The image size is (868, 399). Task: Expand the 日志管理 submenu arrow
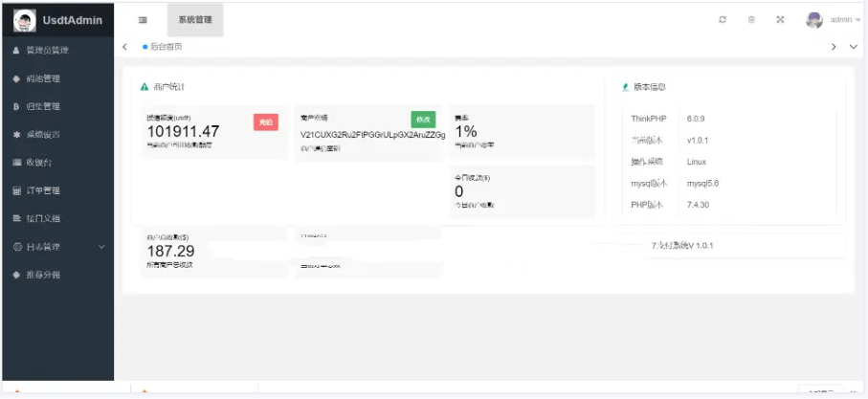pyautogui.click(x=101, y=247)
